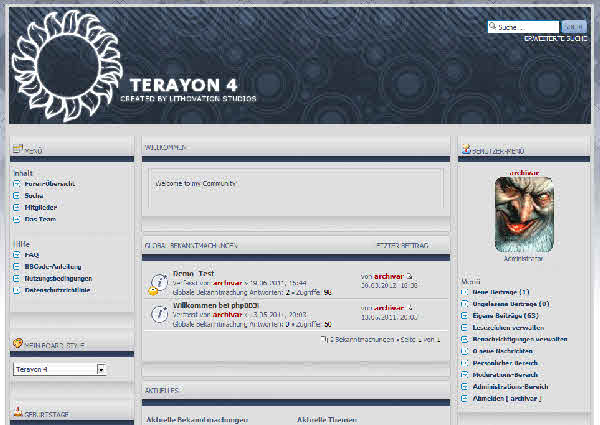This screenshot has height=425, width=600.
Task: Click the Benutzer-Menü header icon
Action: click(465, 149)
